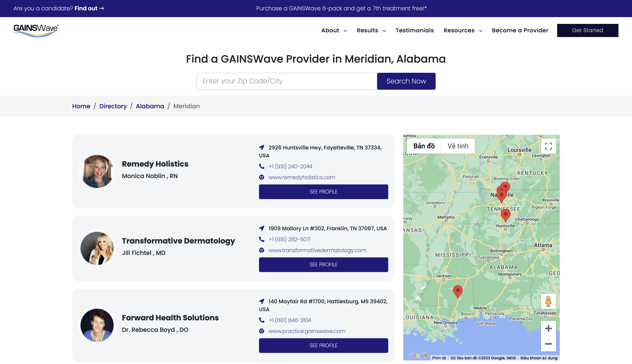Click the red map pin near Hattiesburg
Screen dimensions: 632x364
458,291
